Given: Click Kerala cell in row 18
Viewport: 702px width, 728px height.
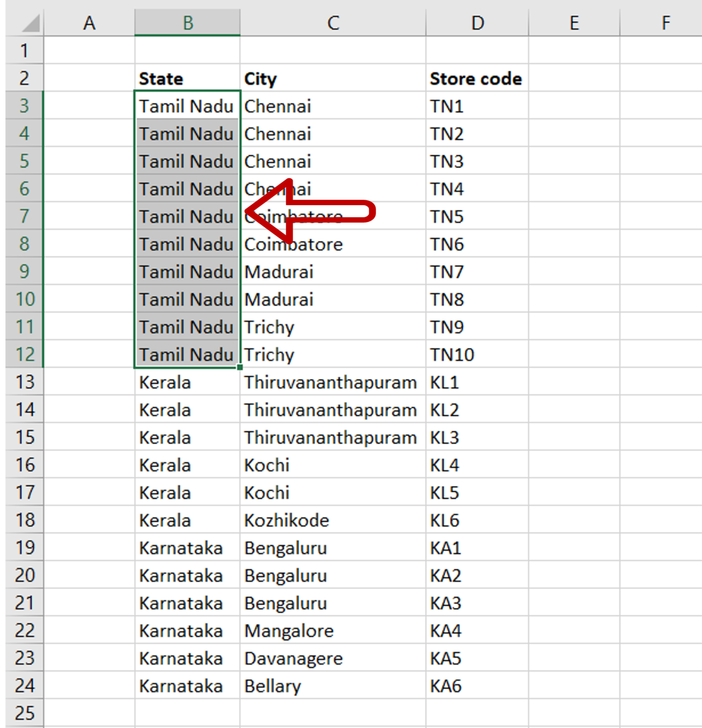Looking at the screenshot, I should [x=188, y=520].
